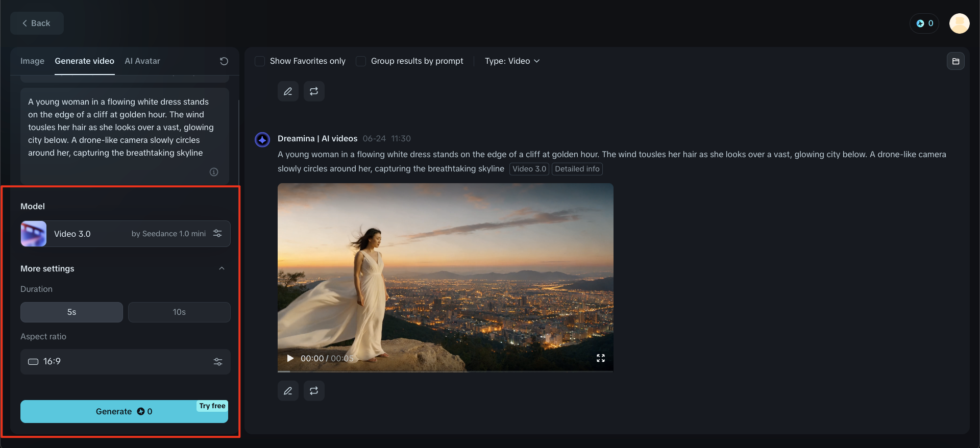Click the Video 3.0 model thumbnail
Image resolution: width=980 pixels, height=448 pixels.
(34, 234)
